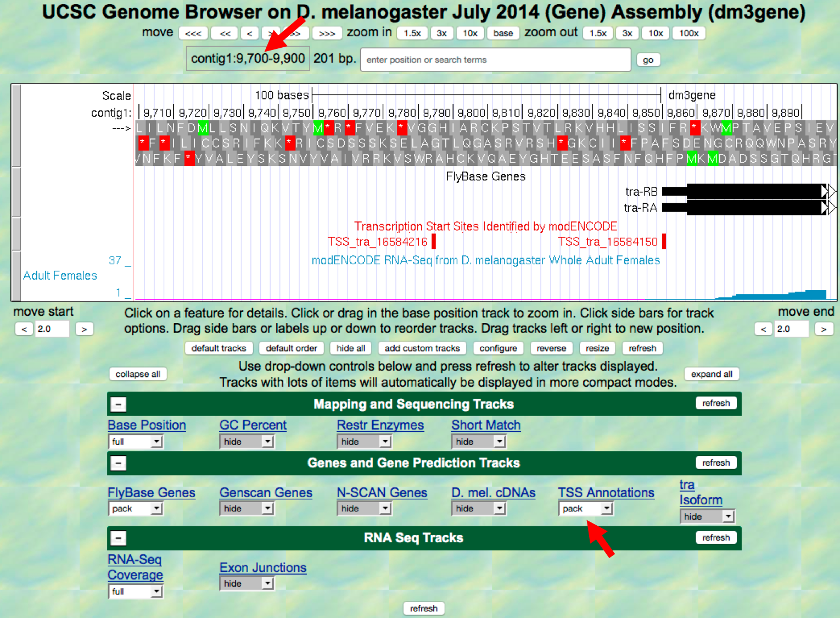Open Restr Enzymes visibility dropdown
The image size is (840, 618).
[x=364, y=442]
